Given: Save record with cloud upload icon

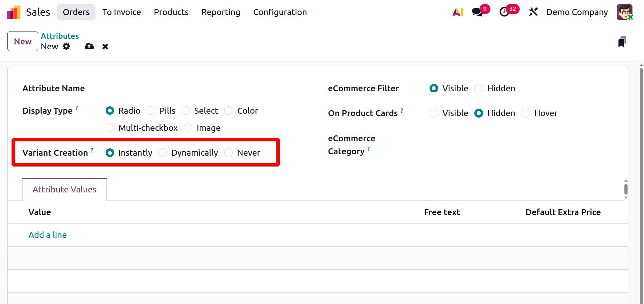Looking at the screenshot, I should tap(89, 47).
